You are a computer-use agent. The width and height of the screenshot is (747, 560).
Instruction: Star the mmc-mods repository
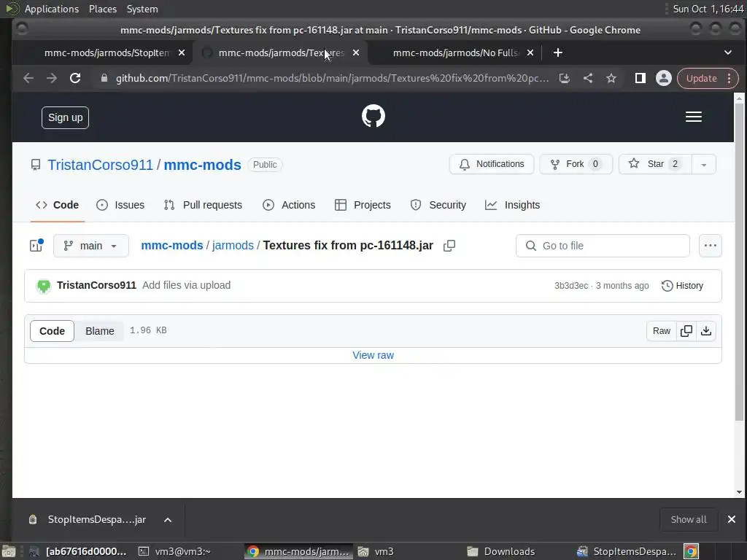[655, 164]
